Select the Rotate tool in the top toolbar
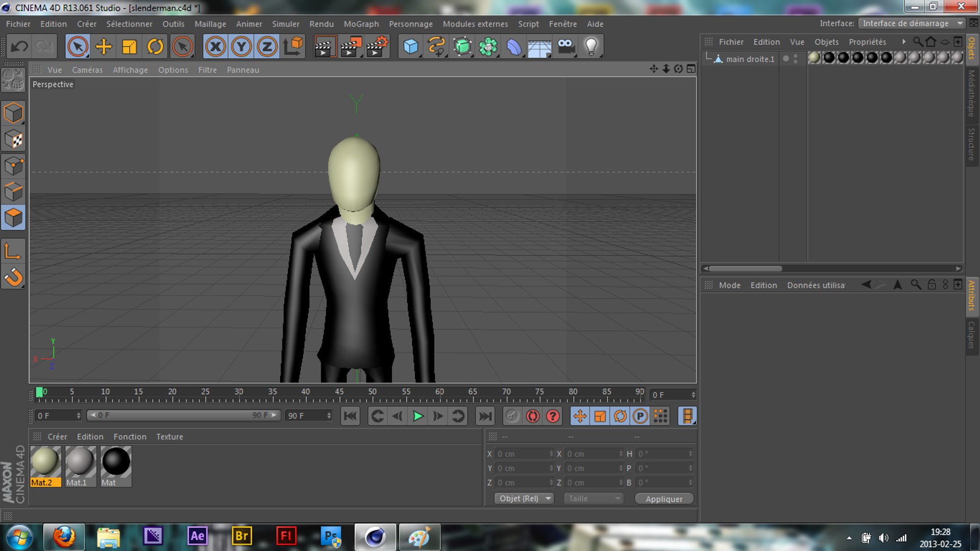This screenshot has height=551, width=980. click(156, 47)
